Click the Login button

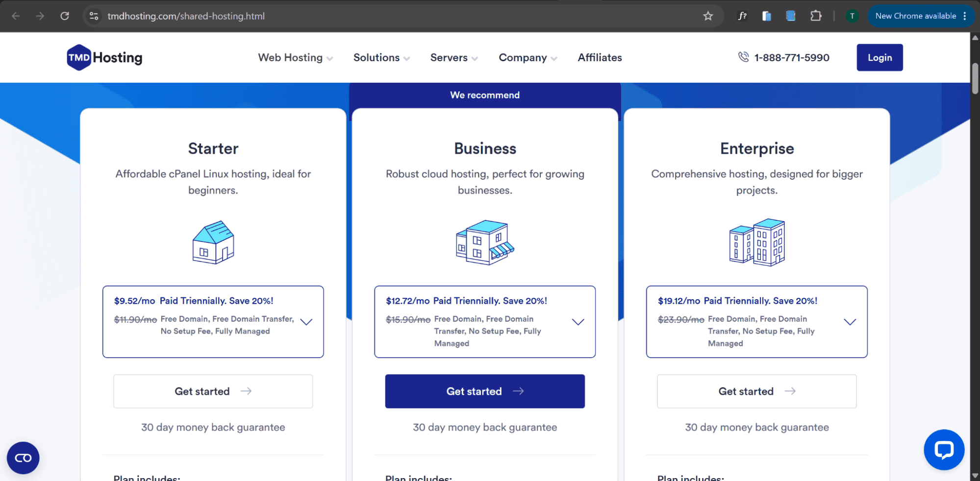(879, 57)
